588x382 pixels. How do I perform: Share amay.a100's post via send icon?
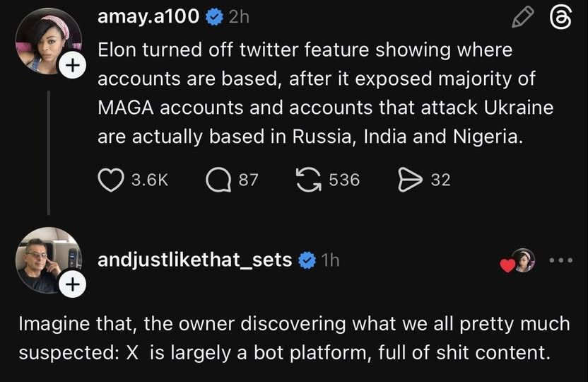(x=410, y=180)
